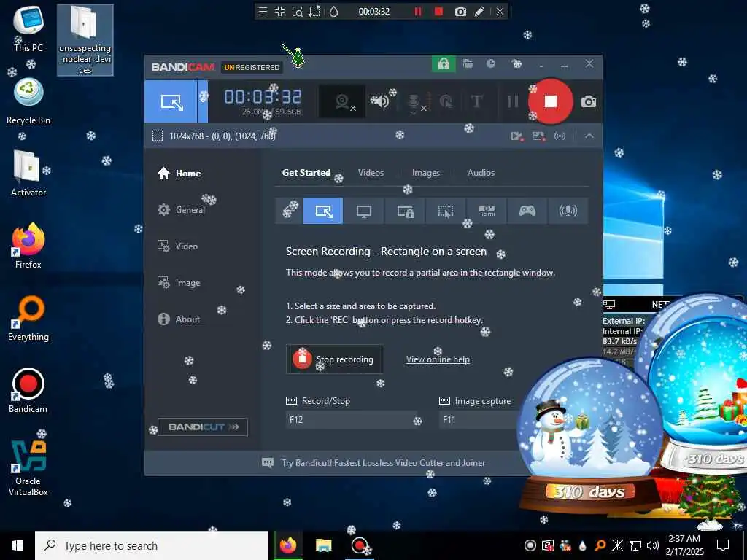Screen dimensions: 747x560
Task: Open the BANDICUT button
Action: tap(203, 427)
